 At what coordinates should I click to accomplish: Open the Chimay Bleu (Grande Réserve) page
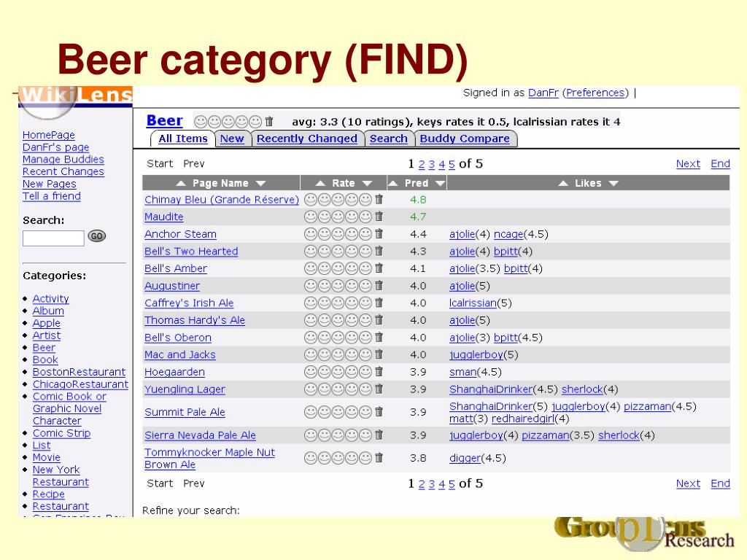pos(222,200)
